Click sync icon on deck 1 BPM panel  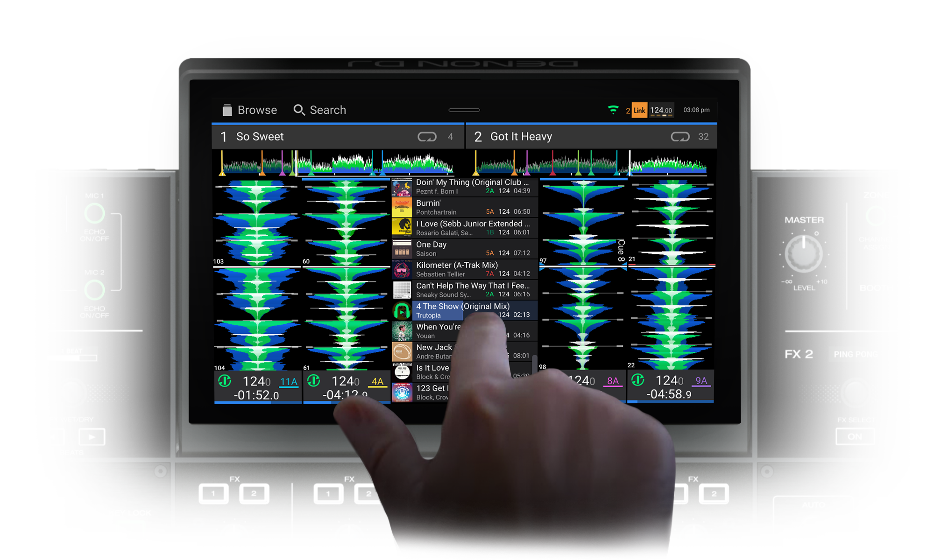click(225, 381)
